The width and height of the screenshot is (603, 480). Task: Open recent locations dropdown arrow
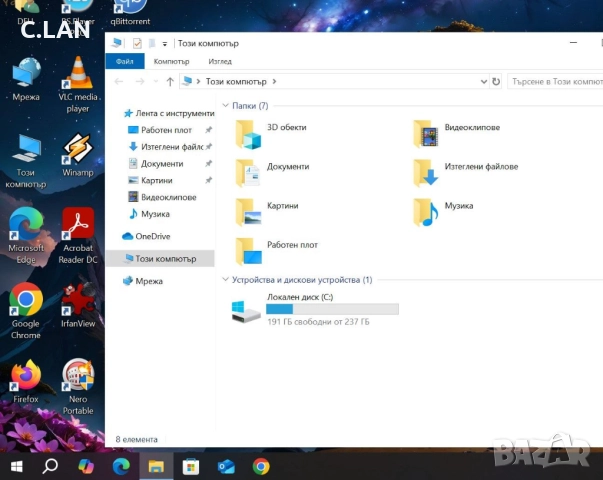156,82
